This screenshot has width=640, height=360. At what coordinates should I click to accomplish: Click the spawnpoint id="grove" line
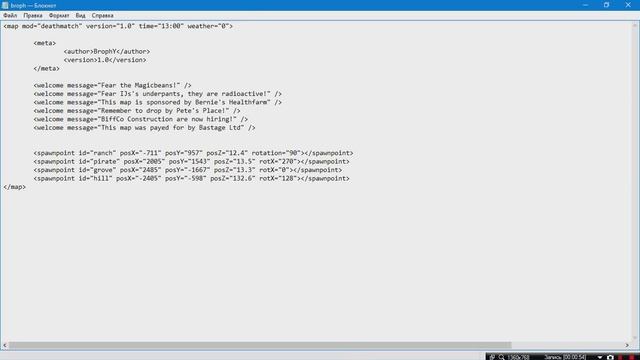pyautogui.click(x=188, y=170)
